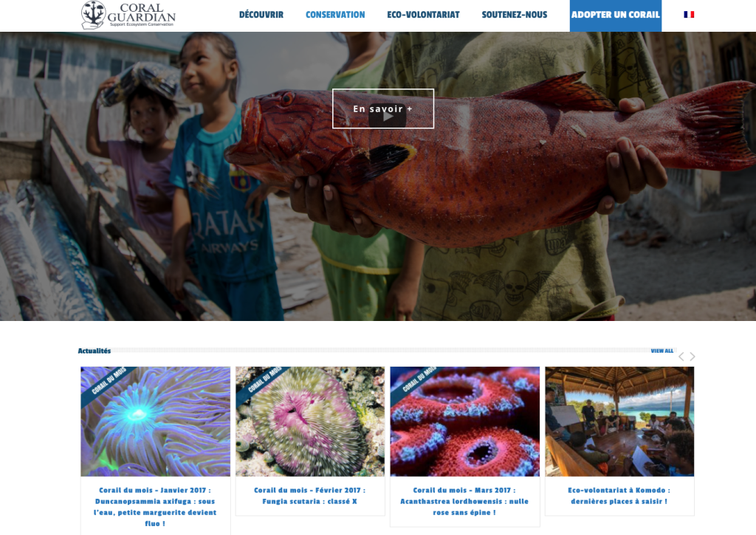Select the French flag language icon

pos(689,15)
